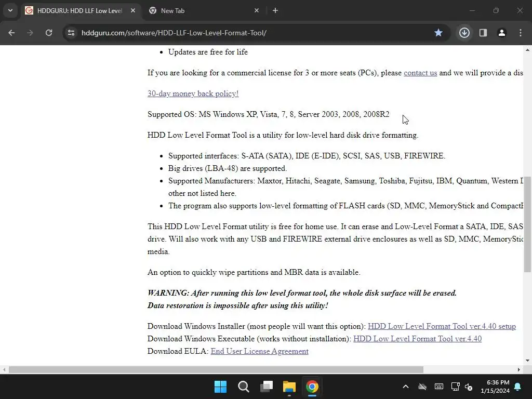Click the horizontal scrollbar thumb

click(216, 369)
